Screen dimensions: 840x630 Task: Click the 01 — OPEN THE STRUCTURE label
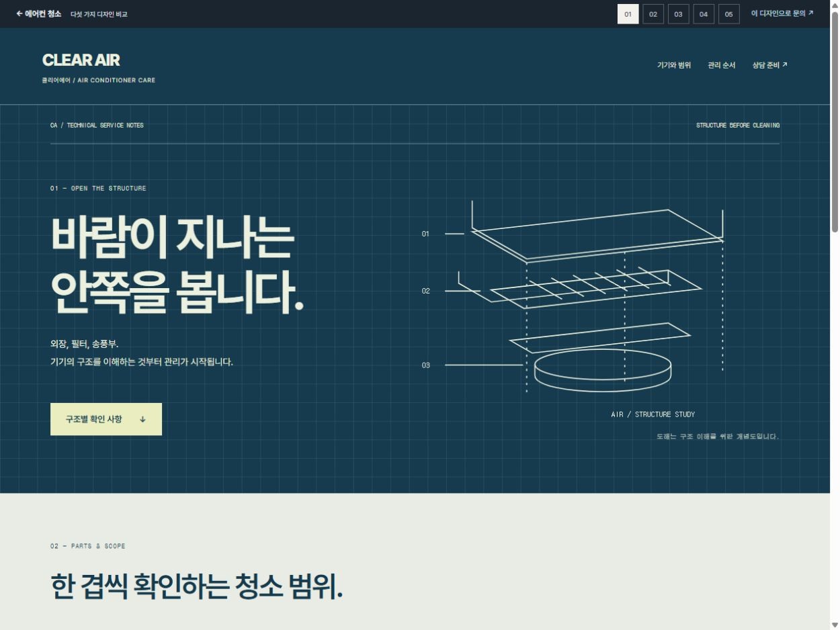pos(98,188)
